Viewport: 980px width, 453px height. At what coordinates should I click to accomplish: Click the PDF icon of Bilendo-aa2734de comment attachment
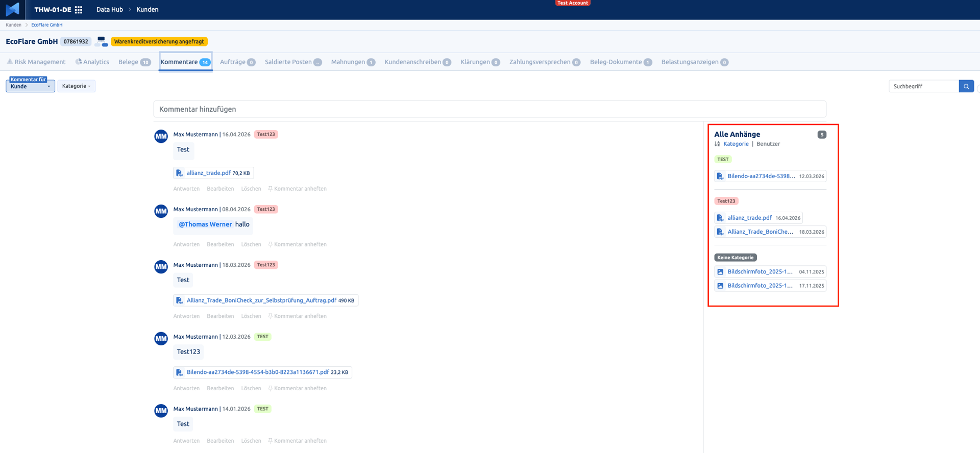tap(180, 372)
